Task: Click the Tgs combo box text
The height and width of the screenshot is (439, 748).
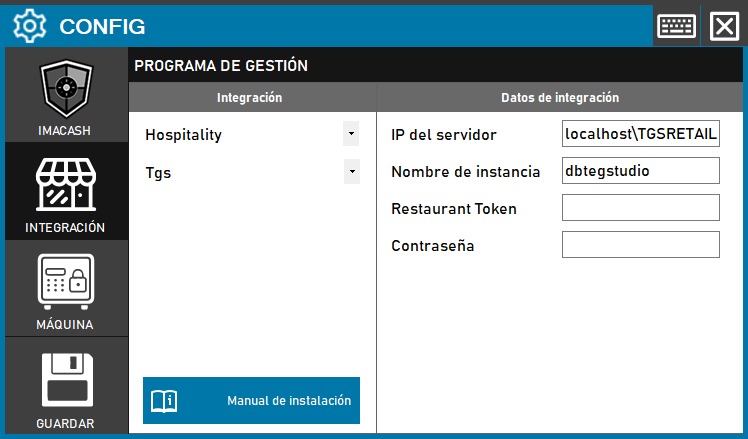Action: point(240,173)
